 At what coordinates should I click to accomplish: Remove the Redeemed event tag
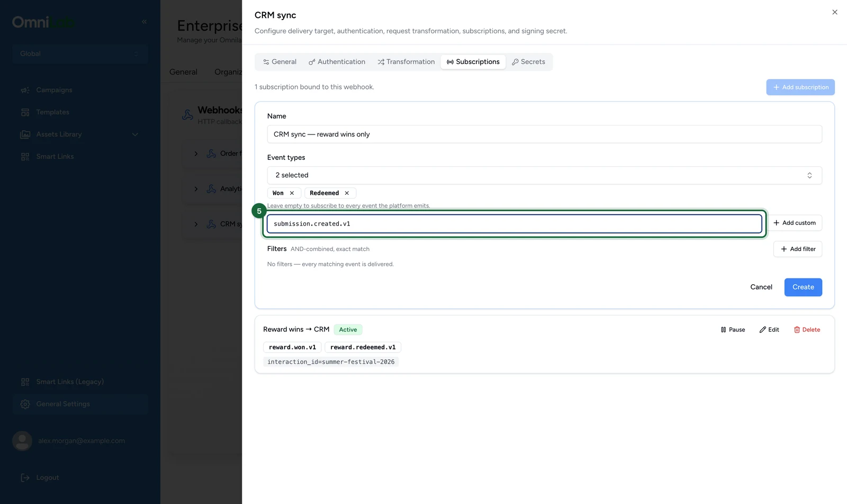347,193
